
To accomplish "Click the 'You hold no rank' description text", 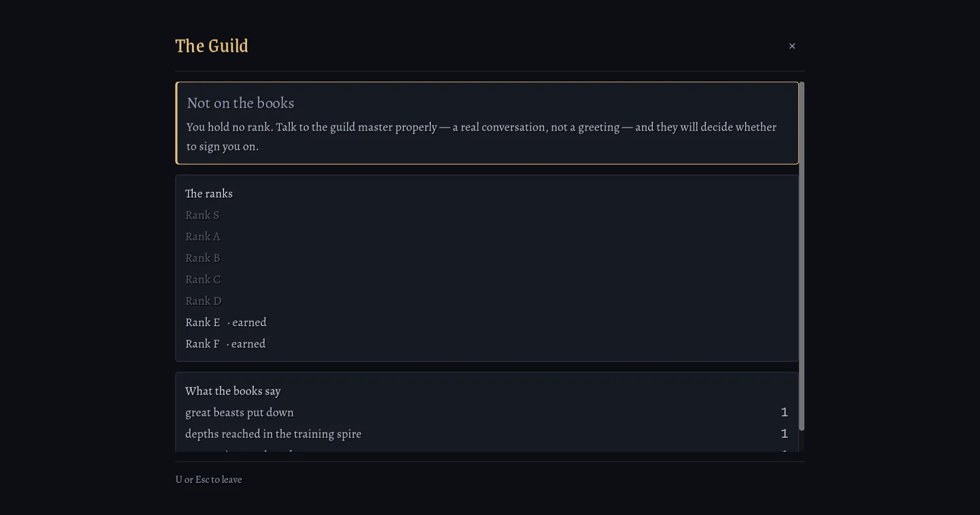I will [481, 137].
